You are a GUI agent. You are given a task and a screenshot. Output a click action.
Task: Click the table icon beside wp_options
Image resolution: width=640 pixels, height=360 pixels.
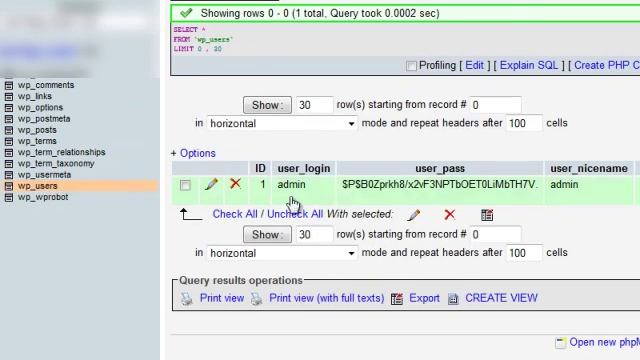pos(9,108)
